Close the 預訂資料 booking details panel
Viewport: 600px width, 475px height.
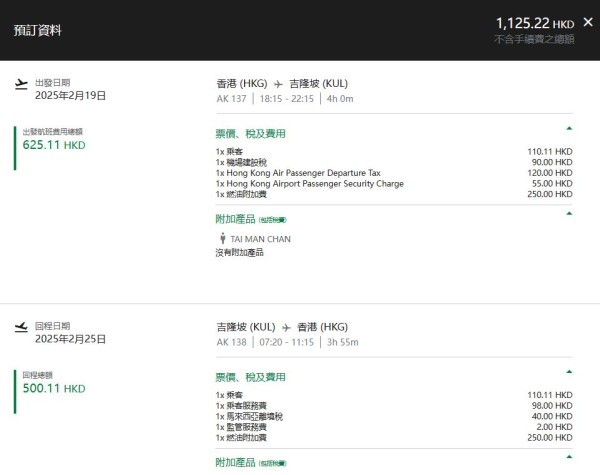click(587, 21)
